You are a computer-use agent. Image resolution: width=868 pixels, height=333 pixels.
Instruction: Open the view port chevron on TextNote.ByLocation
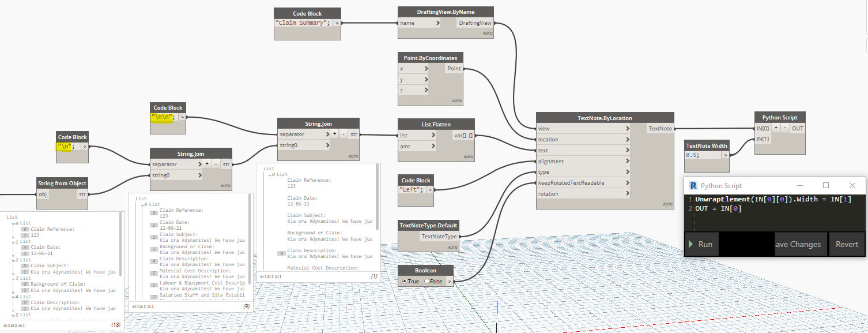coord(627,128)
